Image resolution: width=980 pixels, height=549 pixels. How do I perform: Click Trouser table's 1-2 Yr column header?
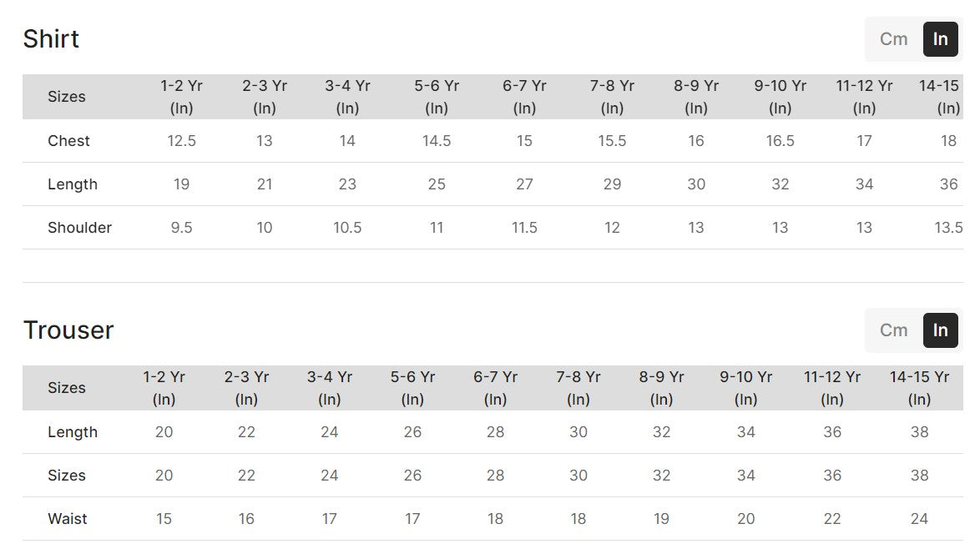pos(164,388)
